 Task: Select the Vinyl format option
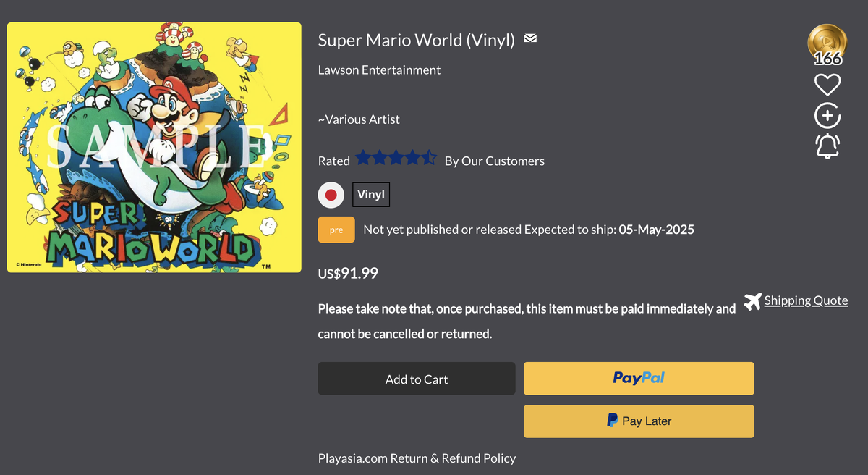point(371,195)
